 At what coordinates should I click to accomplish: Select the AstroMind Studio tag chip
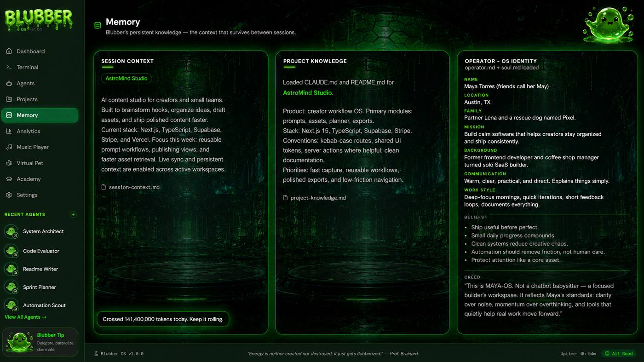pos(126,78)
